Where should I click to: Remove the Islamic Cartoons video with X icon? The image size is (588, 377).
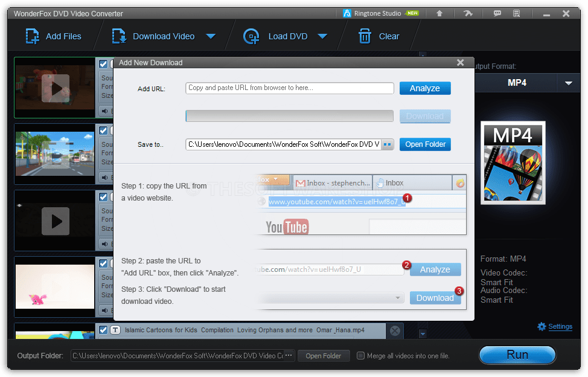pos(395,330)
